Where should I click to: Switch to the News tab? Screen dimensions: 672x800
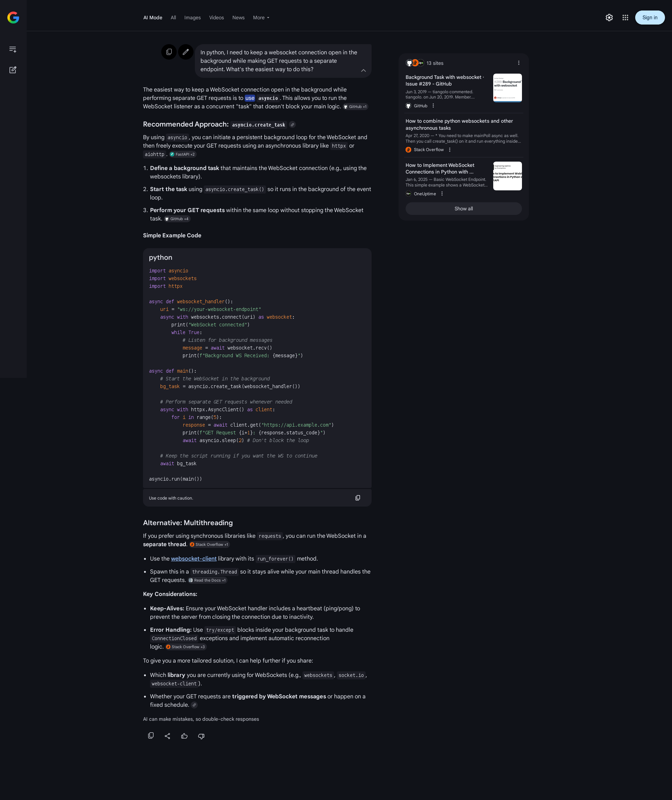pyautogui.click(x=238, y=18)
